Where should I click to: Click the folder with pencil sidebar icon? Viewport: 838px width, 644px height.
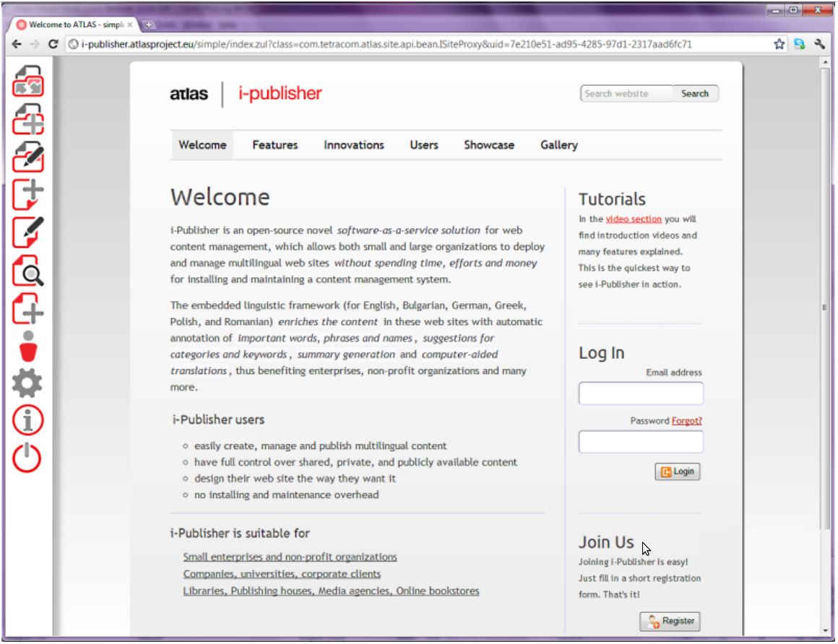(28, 157)
